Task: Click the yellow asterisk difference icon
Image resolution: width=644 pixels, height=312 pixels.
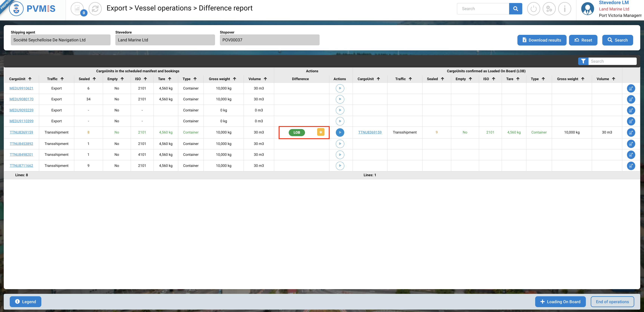Action: tap(321, 132)
